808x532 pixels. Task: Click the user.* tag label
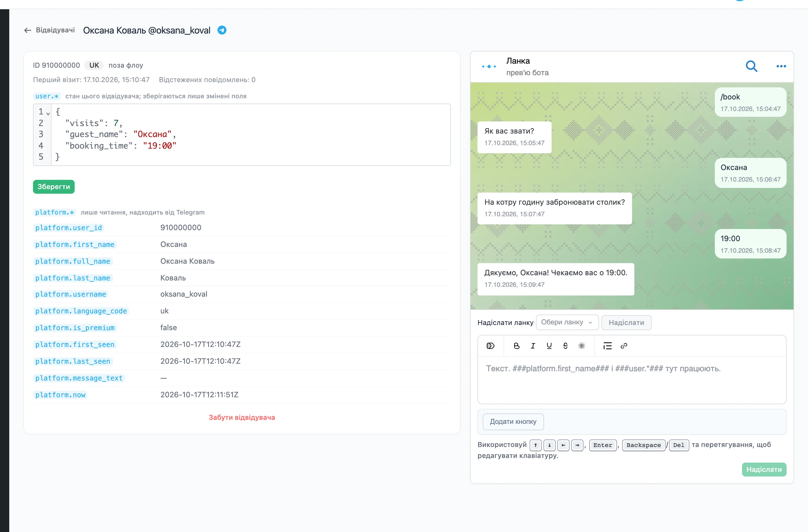click(x=47, y=96)
